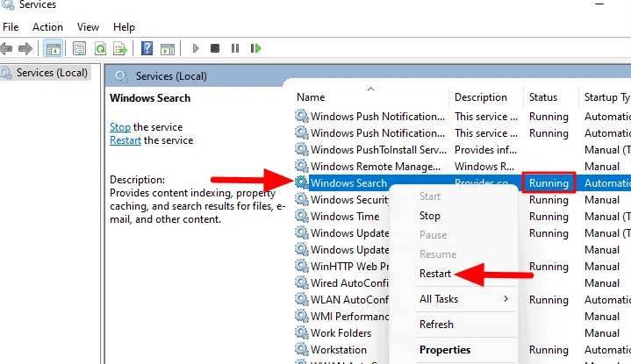Viewport: 631px width, 364px height.
Task: Click gear icon of Work Folders row
Action: click(x=301, y=332)
